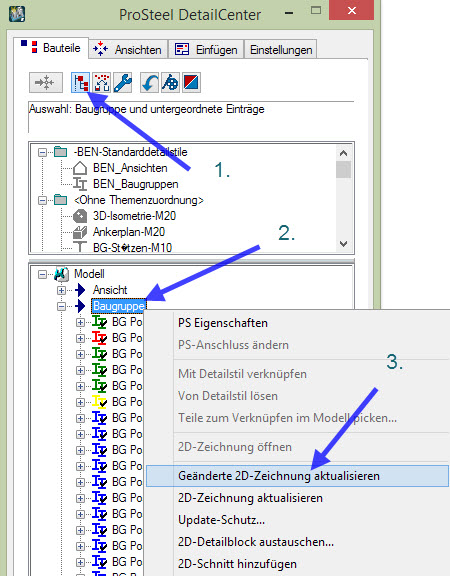Choose PS Eigenschaften from context menu
Image resolution: width=450 pixels, height=576 pixels.
tap(223, 323)
